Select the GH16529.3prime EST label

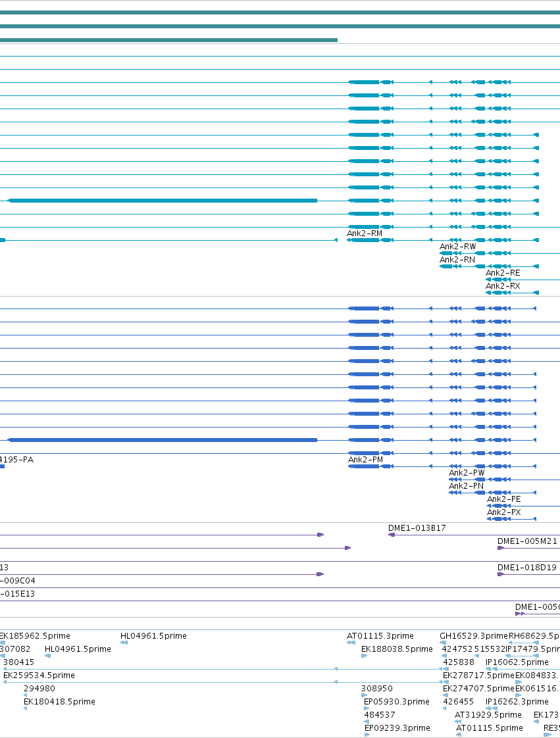pyautogui.click(x=474, y=636)
